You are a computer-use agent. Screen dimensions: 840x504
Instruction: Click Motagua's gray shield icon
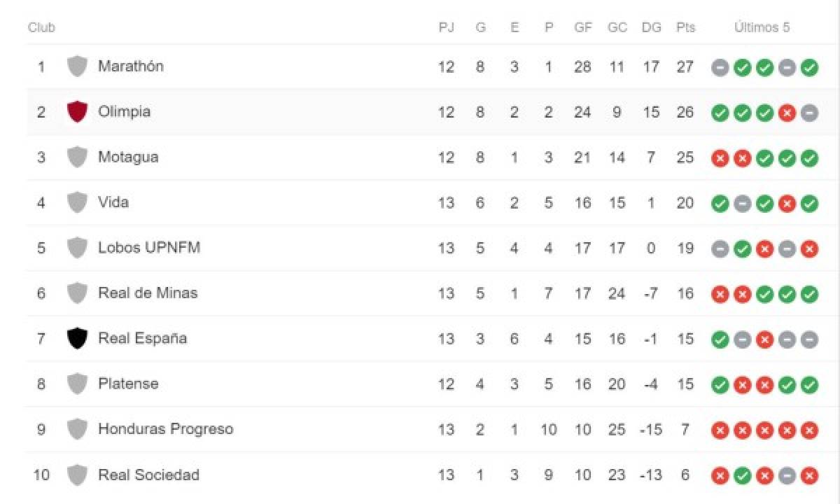[x=77, y=157]
